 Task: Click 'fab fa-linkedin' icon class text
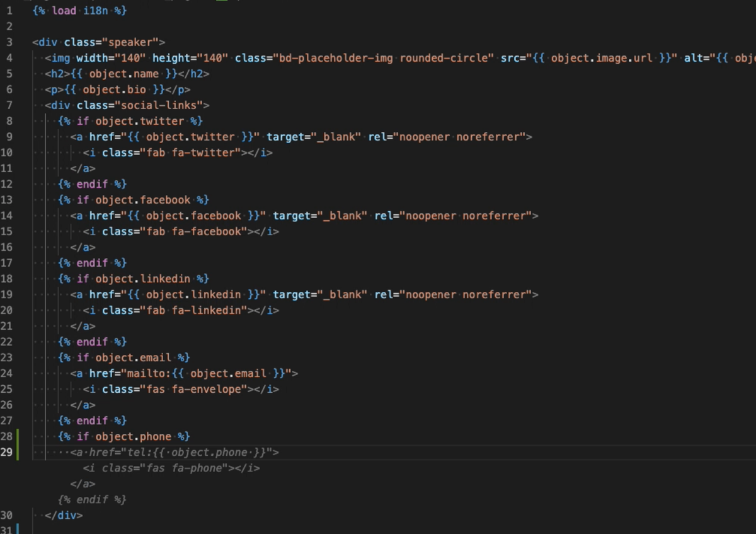[x=193, y=310]
